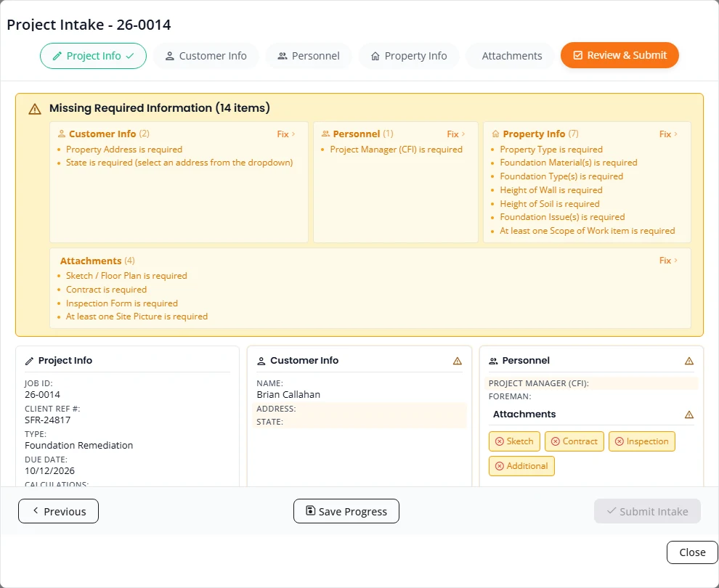Image resolution: width=719 pixels, height=588 pixels.
Task: Click 'Foundation Material(s) is required' message
Action: tap(569, 163)
